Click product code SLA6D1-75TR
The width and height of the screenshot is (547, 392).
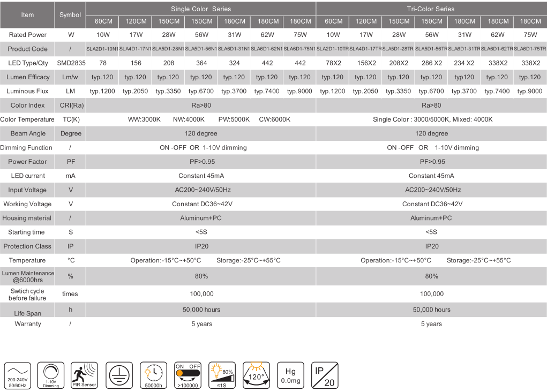[x=530, y=49]
